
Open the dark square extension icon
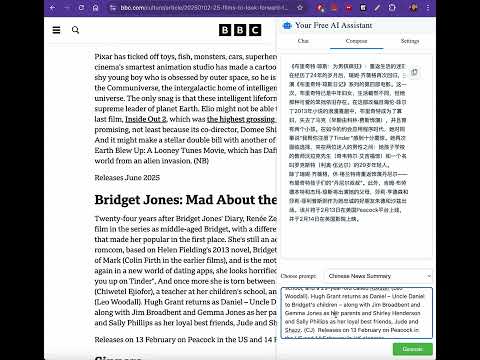[x=363, y=8]
